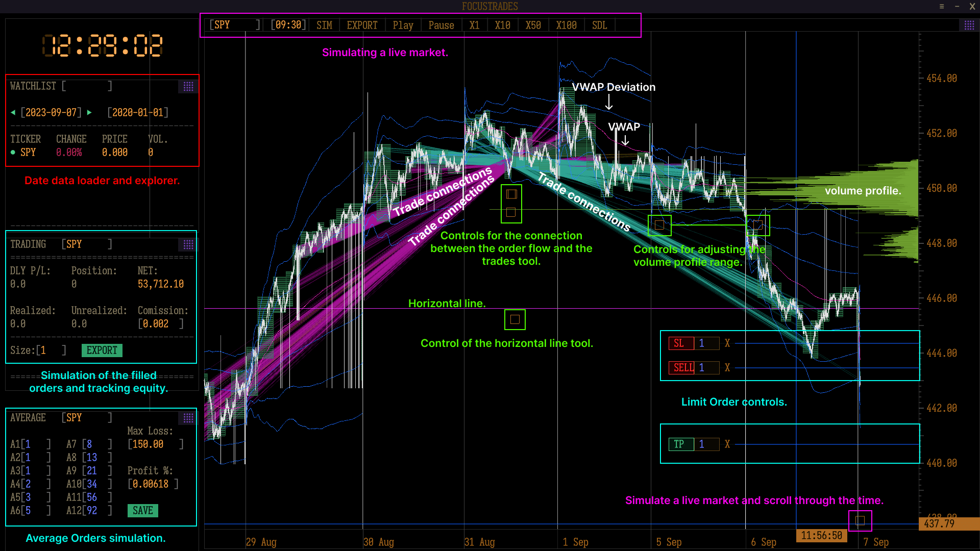Cancel the SL limit order with X

click(x=727, y=343)
